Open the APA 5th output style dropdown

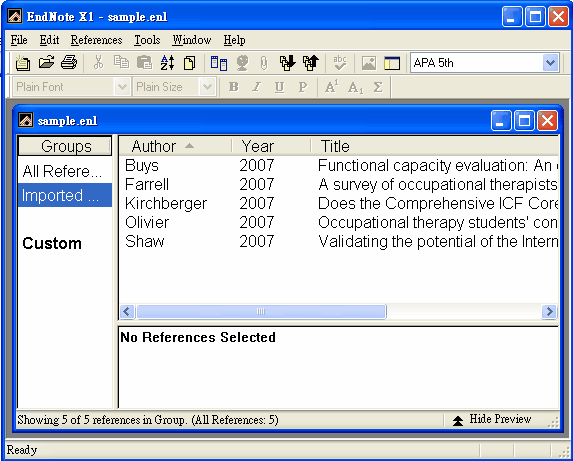[550, 63]
